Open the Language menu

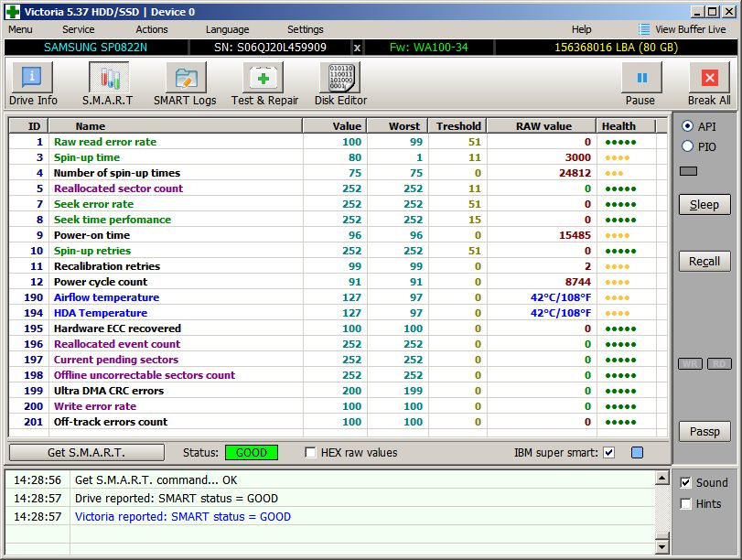[227, 29]
